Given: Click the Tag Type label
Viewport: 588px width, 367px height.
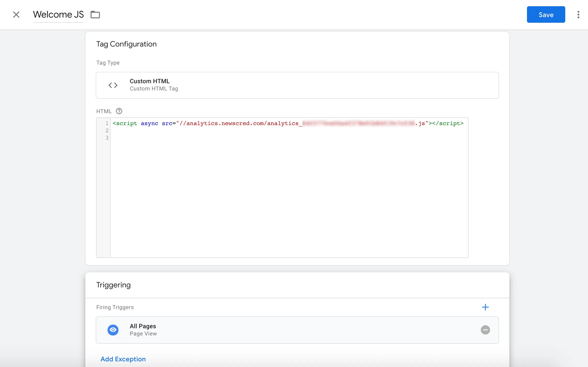Looking at the screenshot, I should tap(108, 63).
